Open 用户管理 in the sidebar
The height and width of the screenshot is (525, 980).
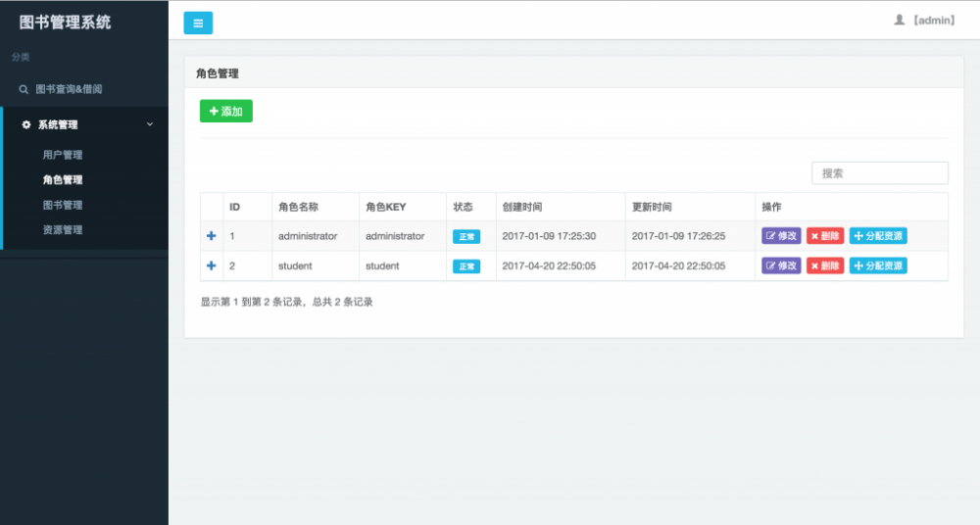[x=63, y=155]
